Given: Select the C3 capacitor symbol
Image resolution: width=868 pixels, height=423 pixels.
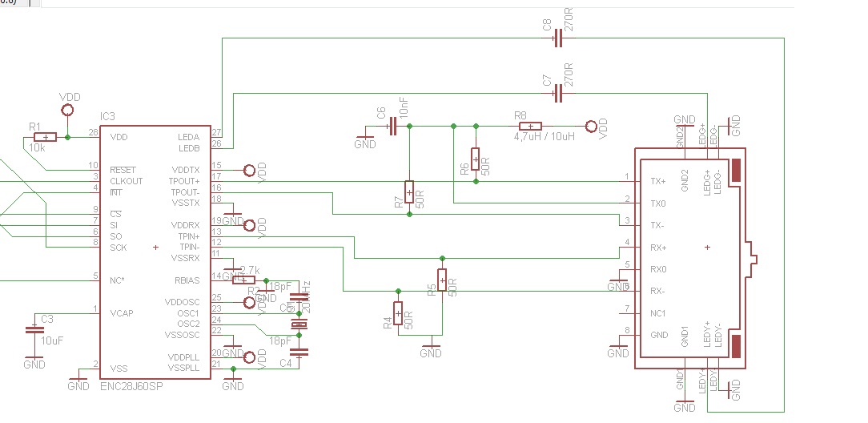Looking at the screenshot, I should point(34,329).
